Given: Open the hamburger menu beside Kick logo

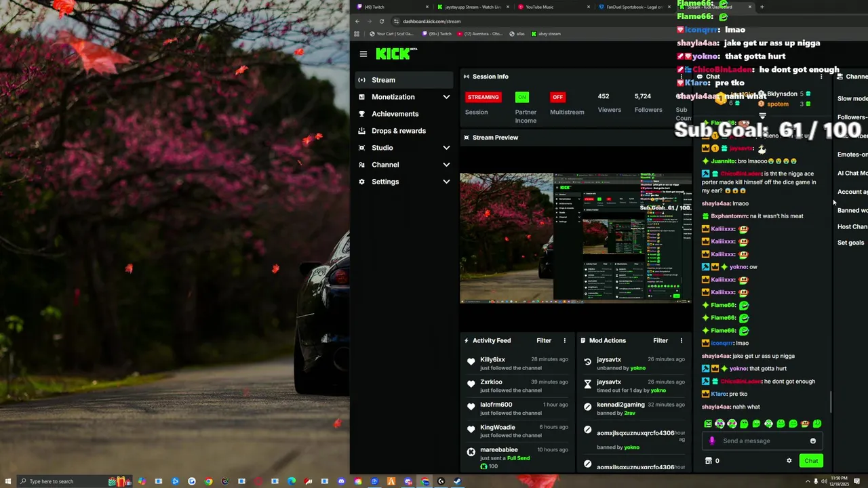Looking at the screenshot, I should [363, 54].
